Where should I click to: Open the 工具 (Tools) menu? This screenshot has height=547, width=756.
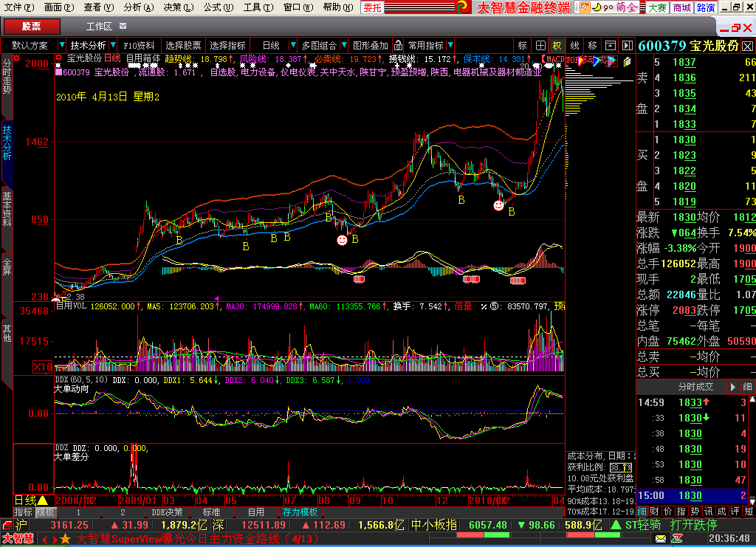258,7
